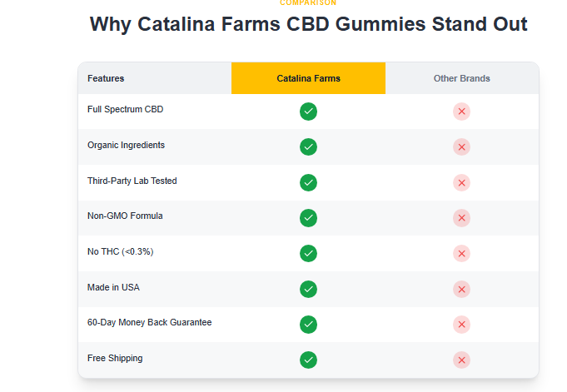The image size is (567, 392).
Task: Click red X for Organic Ingredients
Action: coord(461,146)
